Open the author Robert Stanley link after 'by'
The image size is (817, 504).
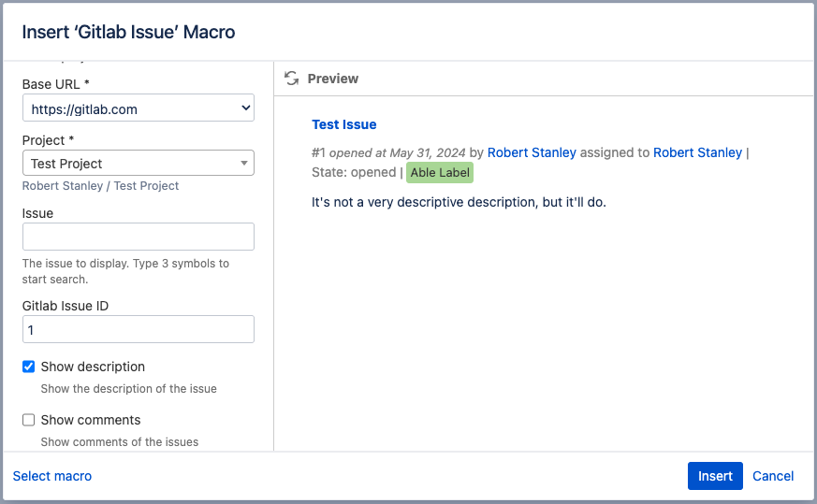click(x=532, y=152)
